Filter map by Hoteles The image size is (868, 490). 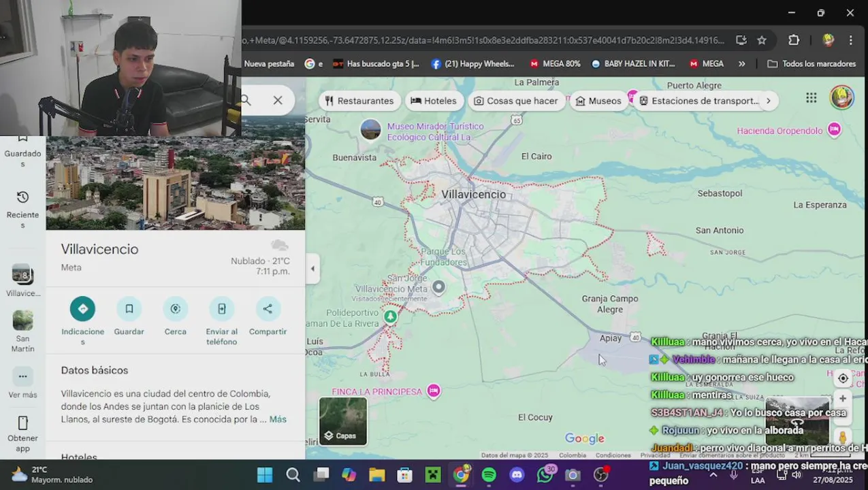tap(434, 101)
